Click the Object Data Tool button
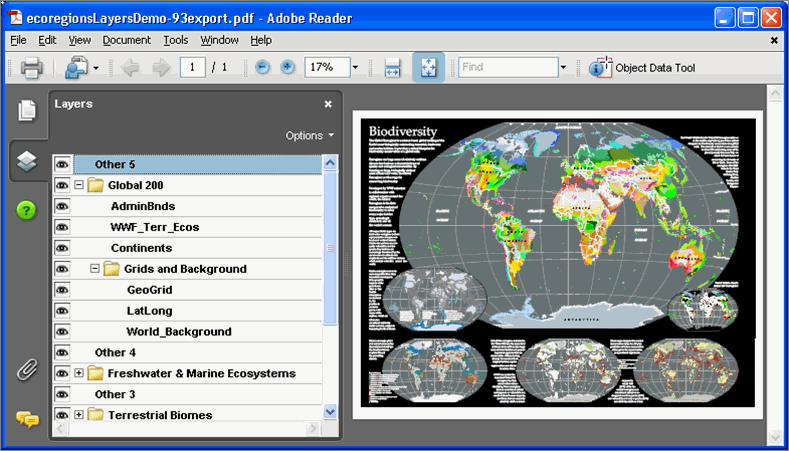This screenshot has width=789, height=451. pyautogui.click(x=643, y=68)
